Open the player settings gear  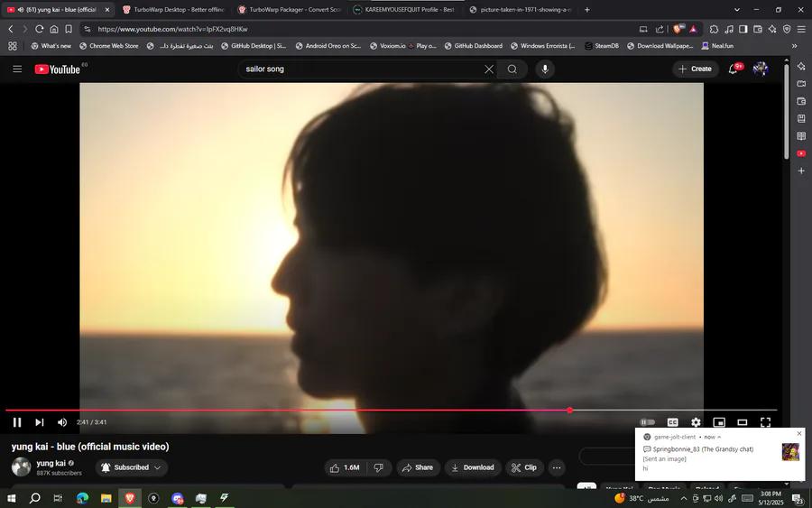[x=696, y=422]
